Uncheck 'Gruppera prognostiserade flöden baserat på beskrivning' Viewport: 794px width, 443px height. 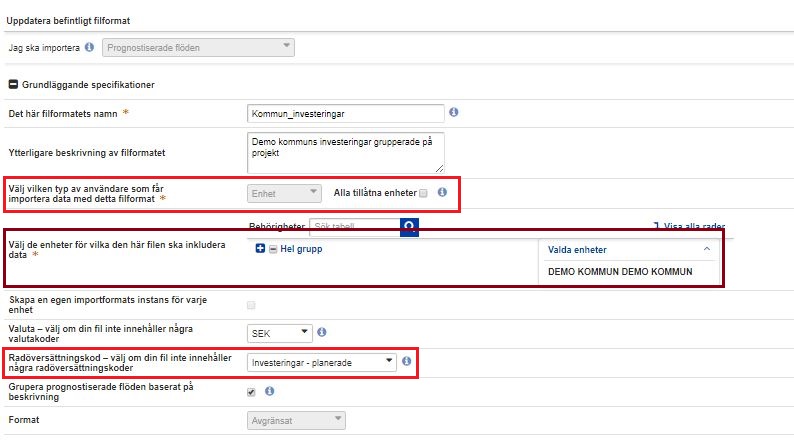pyautogui.click(x=251, y=392)
